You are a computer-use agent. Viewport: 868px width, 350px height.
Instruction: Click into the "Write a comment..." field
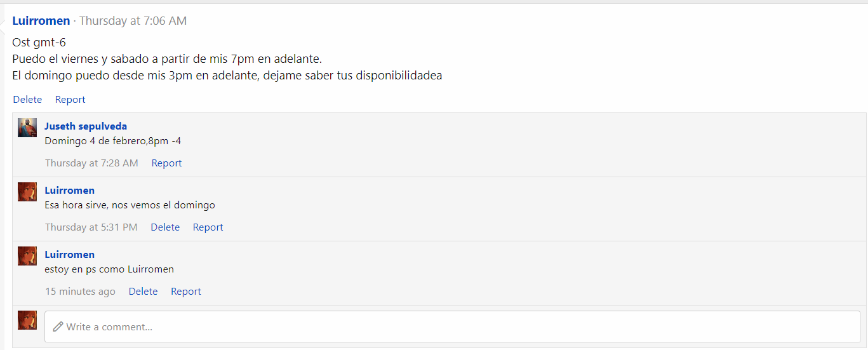(444, 326)
